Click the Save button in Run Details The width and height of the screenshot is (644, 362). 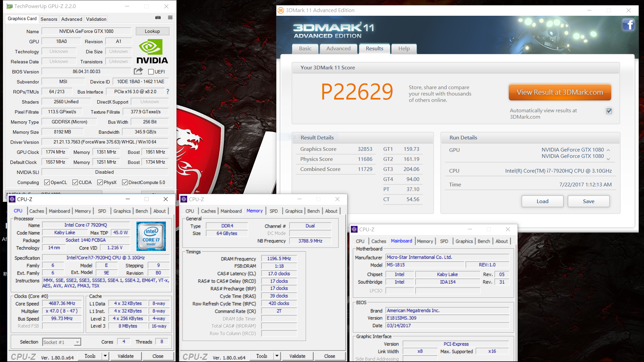tap(589, 201)
